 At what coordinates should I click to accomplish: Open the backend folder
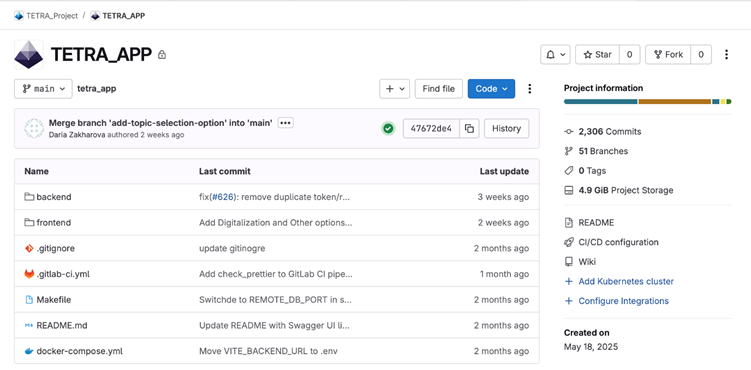point(54,197)
